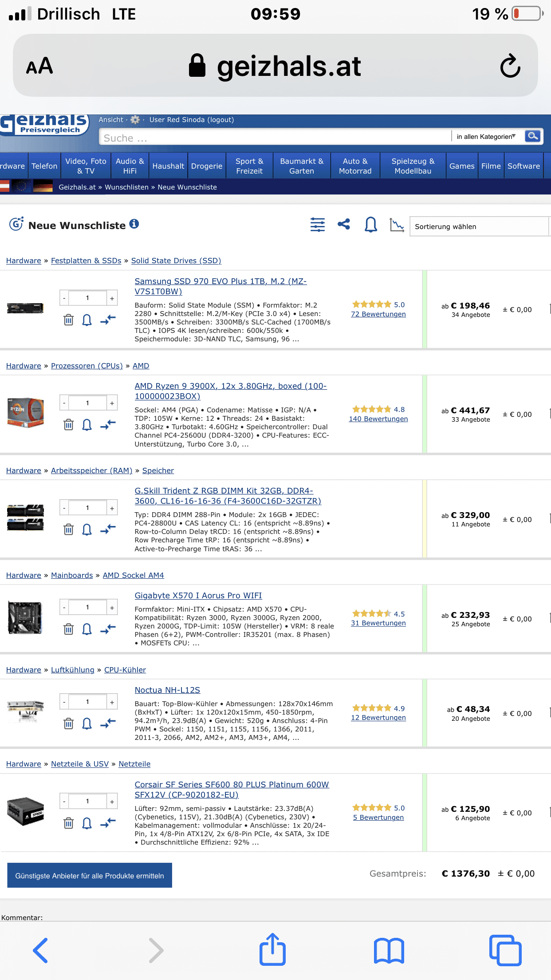This screenshot has width=551, height=980.
Task: Tap the blue search magnifier button
Action: coord(533,136)
